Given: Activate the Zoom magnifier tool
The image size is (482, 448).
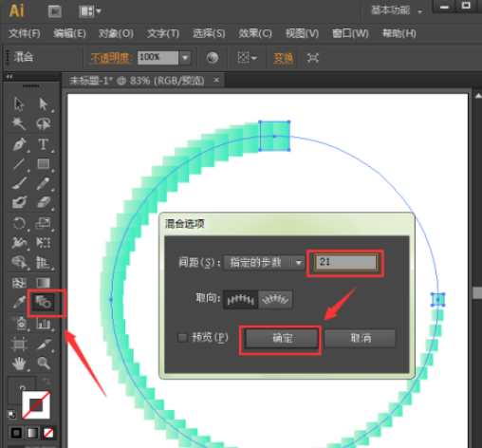Looking at the screenshot, I should click(x=44, y=364).
